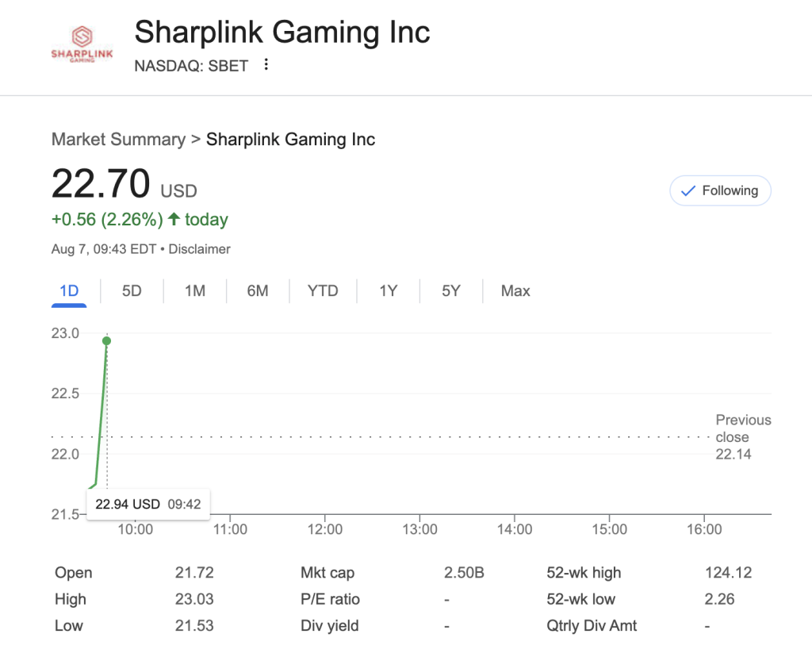Click the 22.94 USD price tooltip
Viewport: 812px width, 653px height.
click(147, 504)
